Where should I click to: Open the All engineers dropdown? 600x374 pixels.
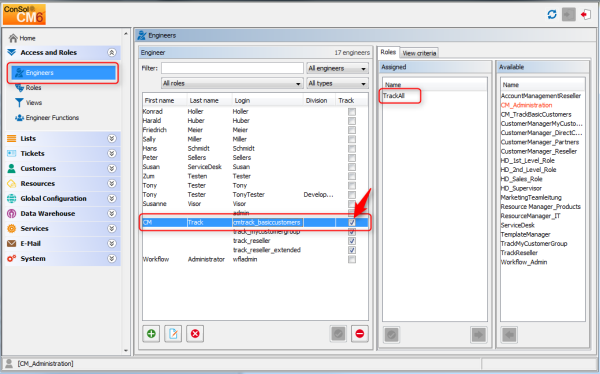337,69
